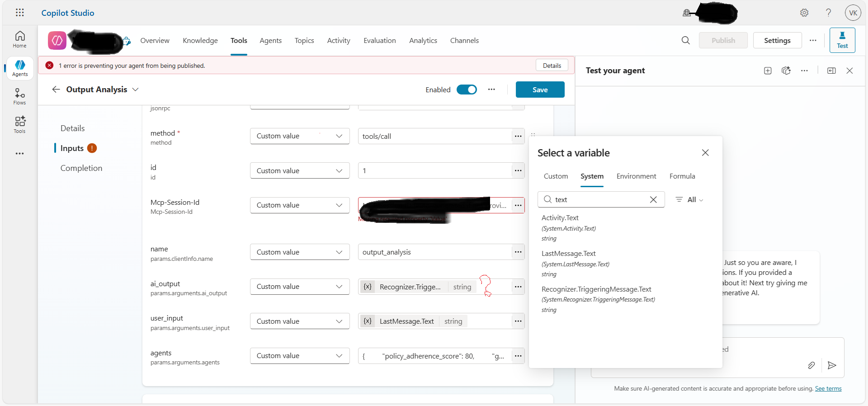This screenshot has width=868, height=406.
Task: Click the search magnifier icon
Action: 685,40
